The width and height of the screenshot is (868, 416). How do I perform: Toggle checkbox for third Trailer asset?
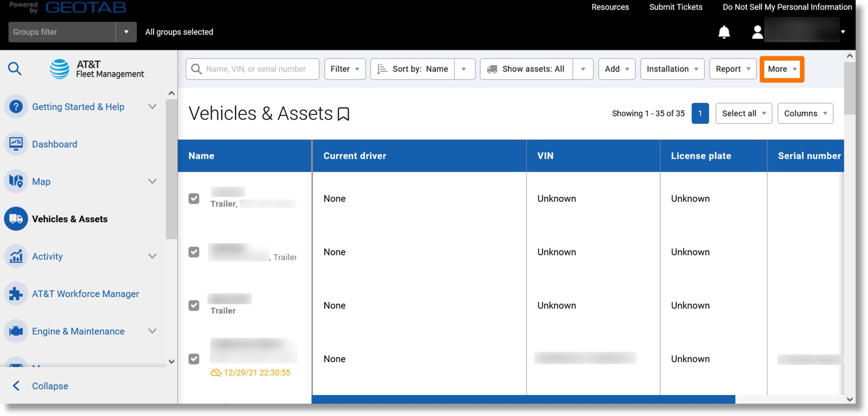click(x=194, y=305)
